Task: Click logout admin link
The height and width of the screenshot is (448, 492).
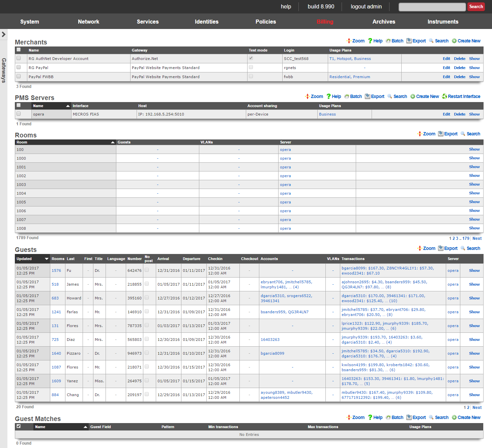Action: tap(366, 7)
